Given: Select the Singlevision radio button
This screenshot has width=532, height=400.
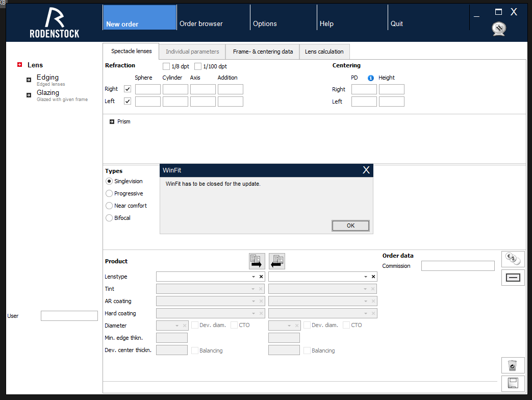Looking at the screenshot, I should pyautogui.click(x=109, y=181).
